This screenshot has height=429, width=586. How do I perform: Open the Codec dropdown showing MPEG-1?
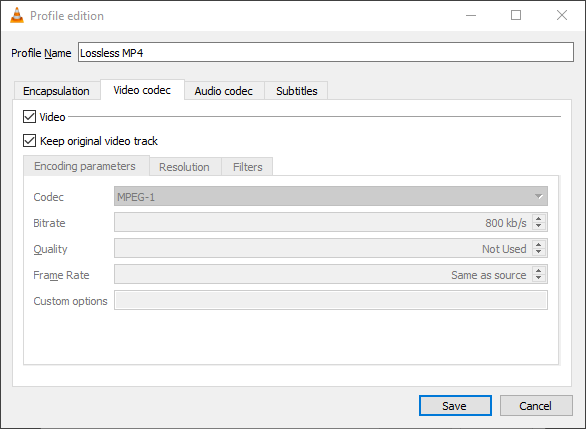[331, 196]
